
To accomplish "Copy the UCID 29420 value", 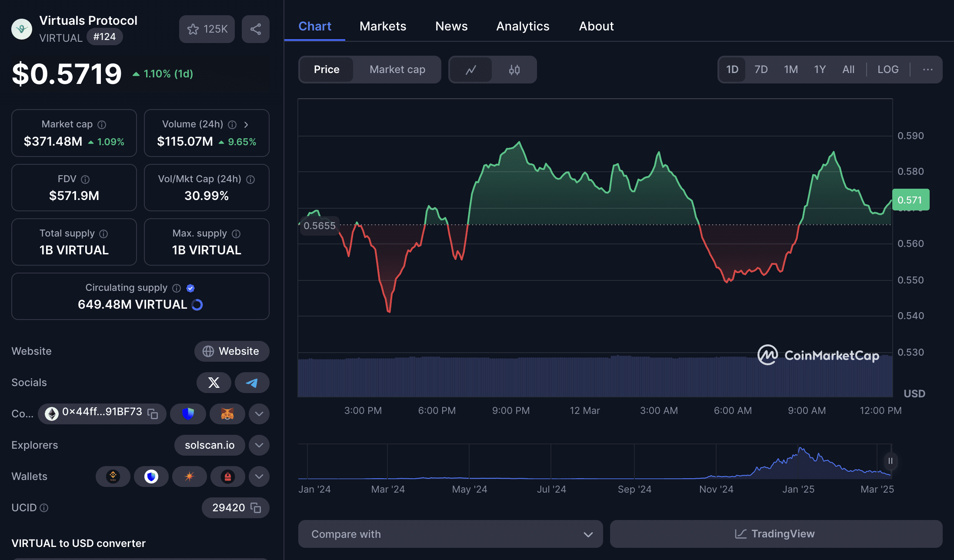I will click(256, 508).
